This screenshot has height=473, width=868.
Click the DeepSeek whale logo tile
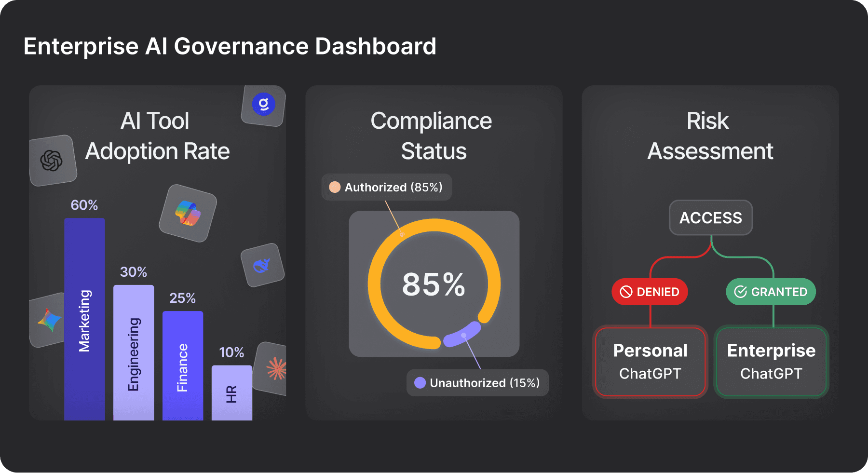[x=262, y=265]
